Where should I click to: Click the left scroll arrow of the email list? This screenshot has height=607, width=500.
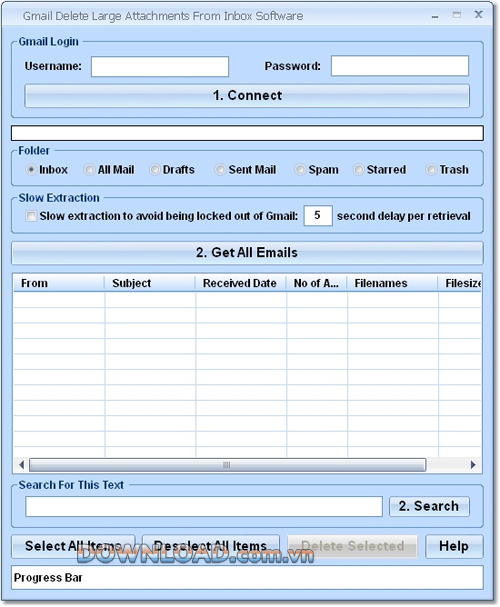pos(21,465)
